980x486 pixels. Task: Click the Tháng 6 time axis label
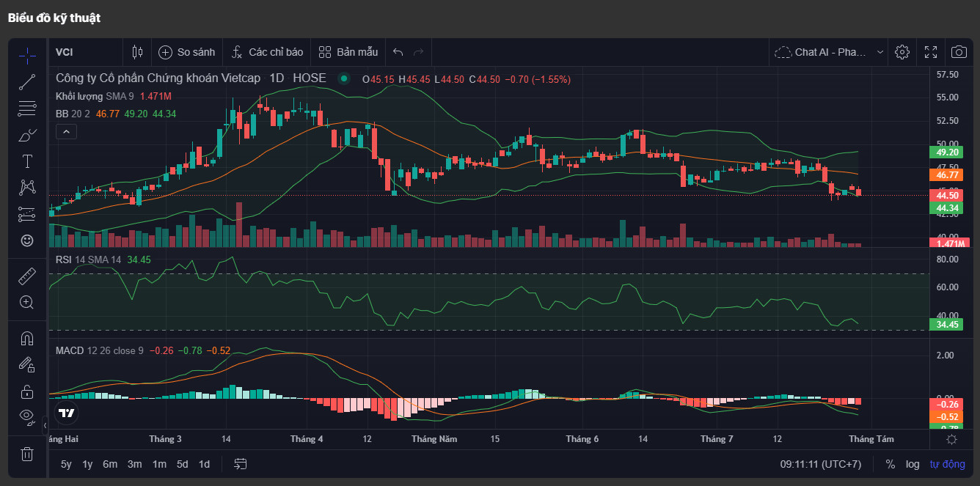pos(582,439)
